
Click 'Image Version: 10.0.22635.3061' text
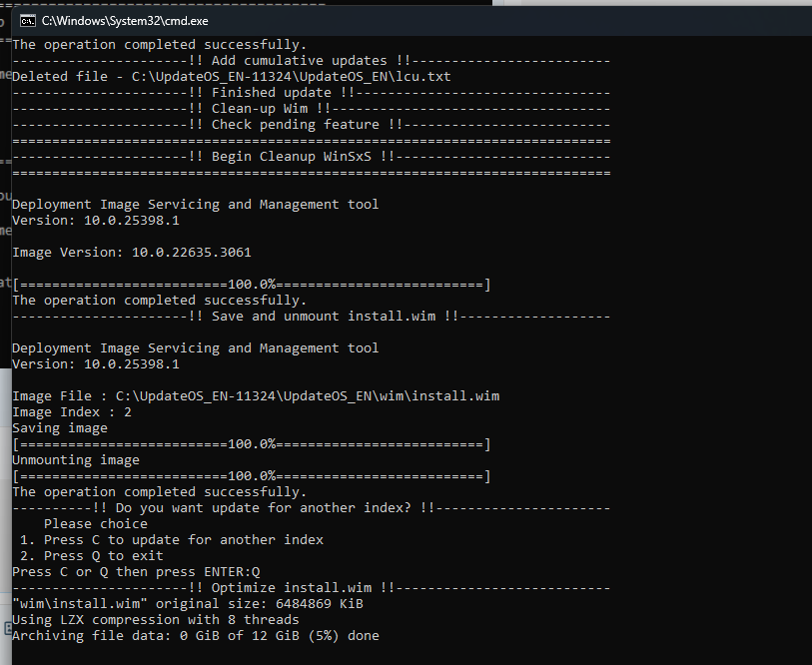(x=132, y=253)
